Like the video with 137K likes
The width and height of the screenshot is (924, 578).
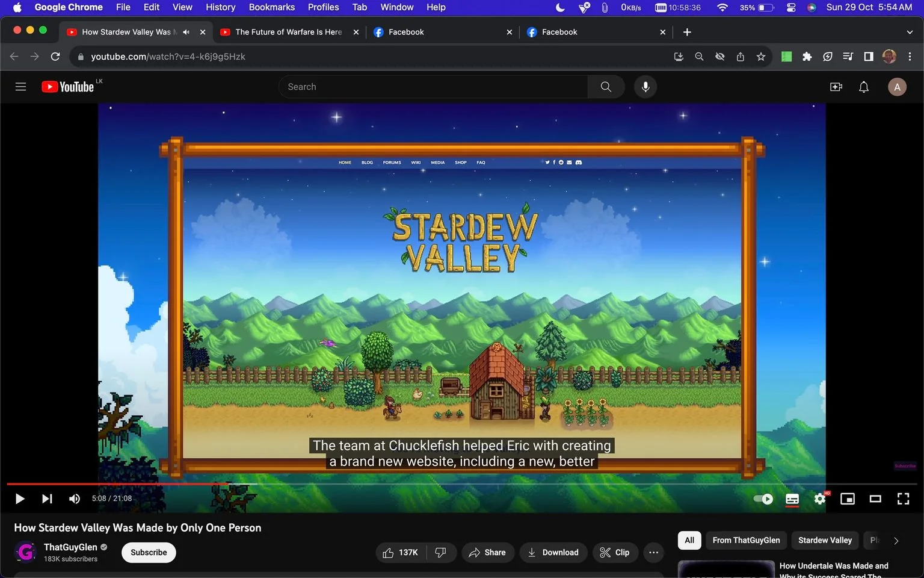click(x=400, y=552)
